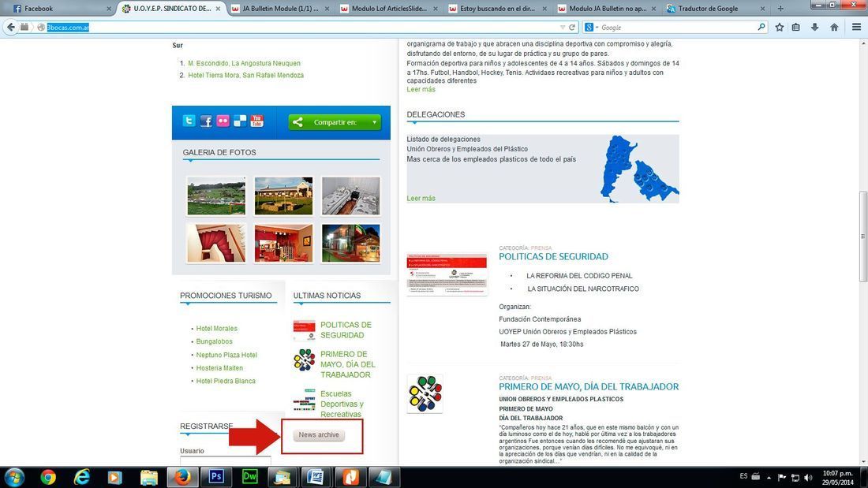Click the Facebook share icon
The image size is (868, 488).
click(206, 121)
